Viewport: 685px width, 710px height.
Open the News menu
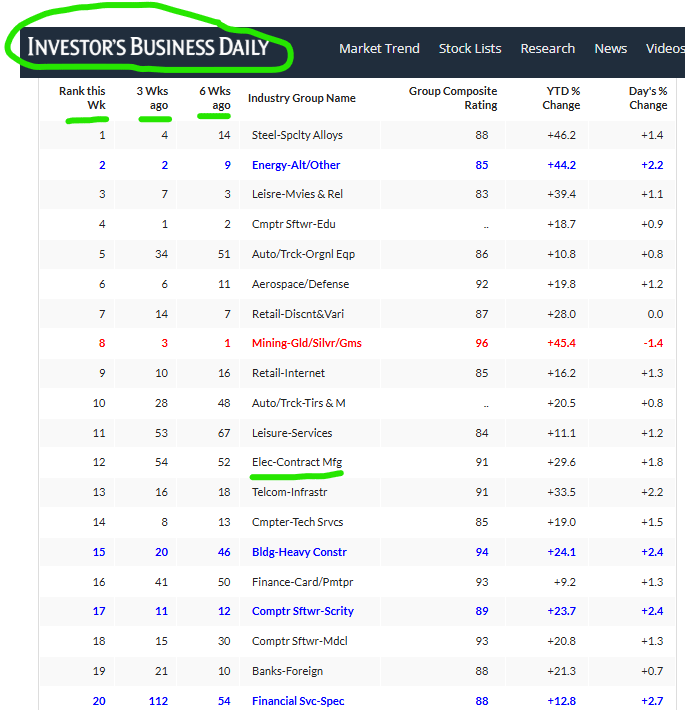[x=611, y=48]
